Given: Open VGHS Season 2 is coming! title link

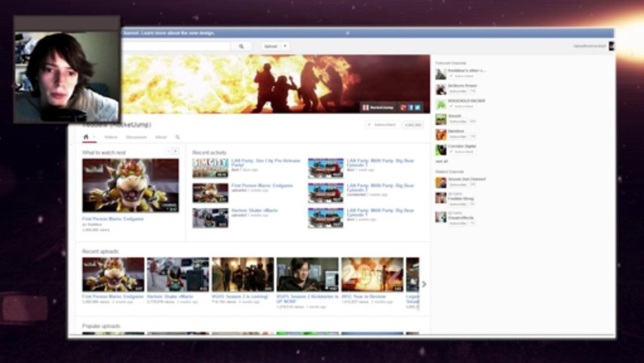Looking at the screenshot, I should tap(240, 296).
